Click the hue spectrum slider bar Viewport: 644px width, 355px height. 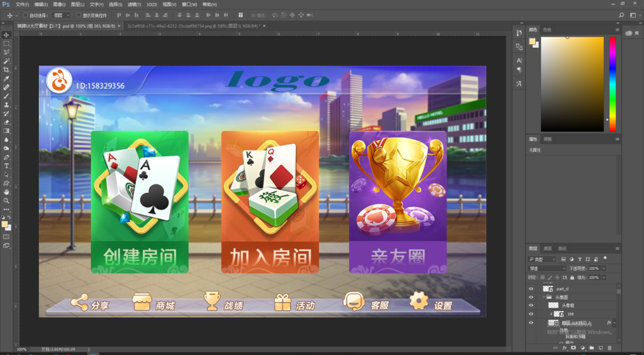click(612, 84)
